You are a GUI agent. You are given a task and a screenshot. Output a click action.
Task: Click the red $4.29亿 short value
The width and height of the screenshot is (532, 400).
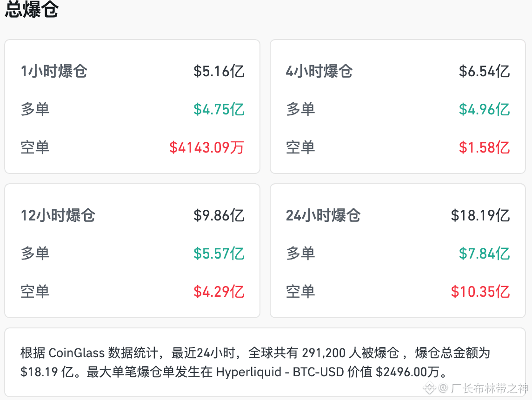219,292
